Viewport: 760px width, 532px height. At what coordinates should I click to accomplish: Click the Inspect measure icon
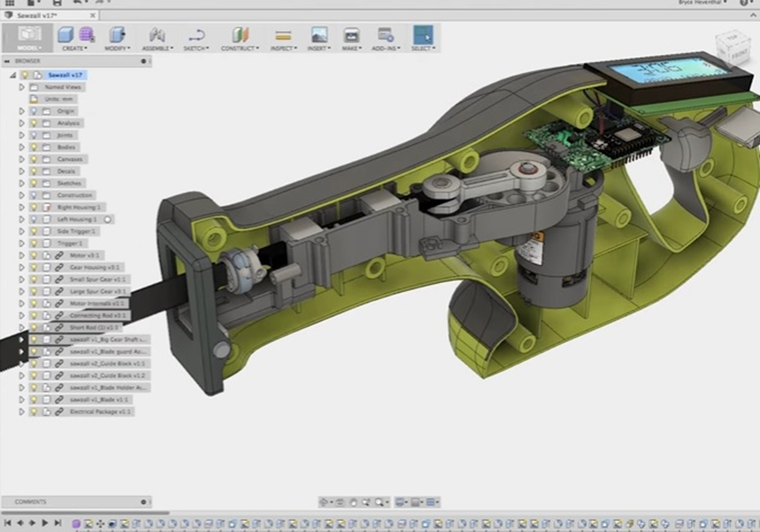click(x=283, y=35)
